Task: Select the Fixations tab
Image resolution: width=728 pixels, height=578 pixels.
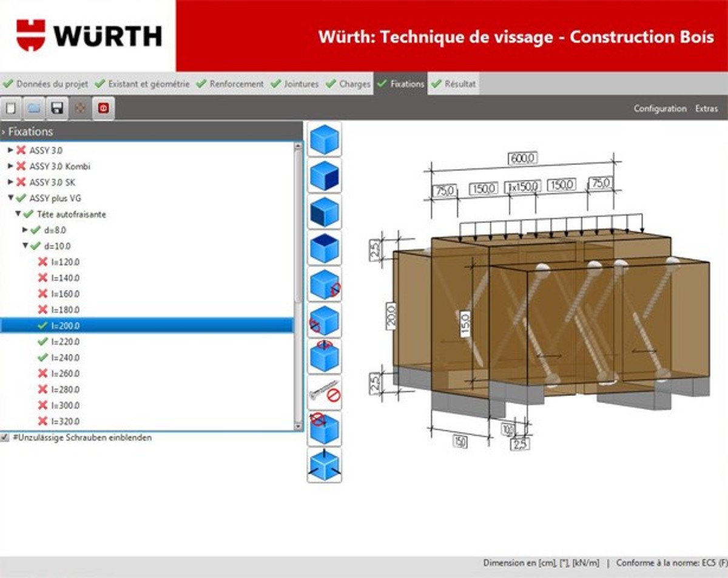Action: coord(400,84)
